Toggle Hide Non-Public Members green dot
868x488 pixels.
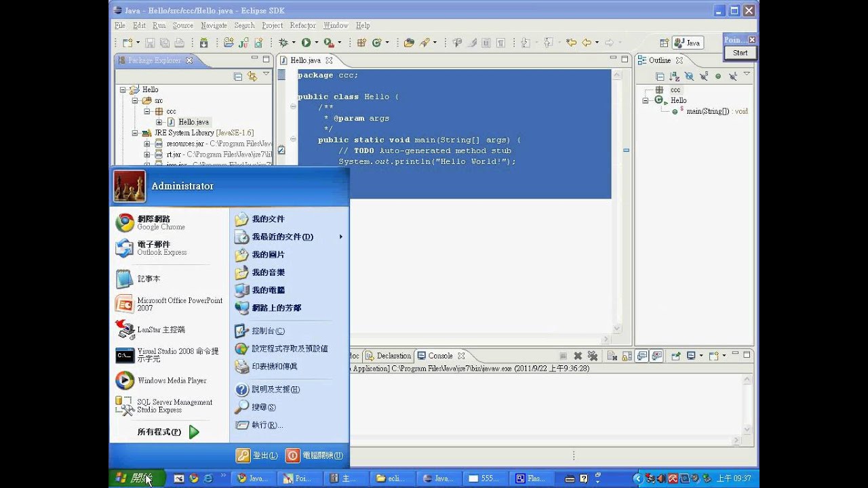pyautogui.click(x=718, y=76)
